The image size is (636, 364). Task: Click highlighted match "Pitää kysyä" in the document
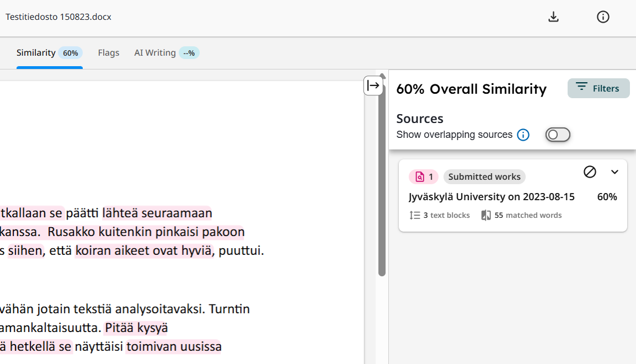(136, 328)
